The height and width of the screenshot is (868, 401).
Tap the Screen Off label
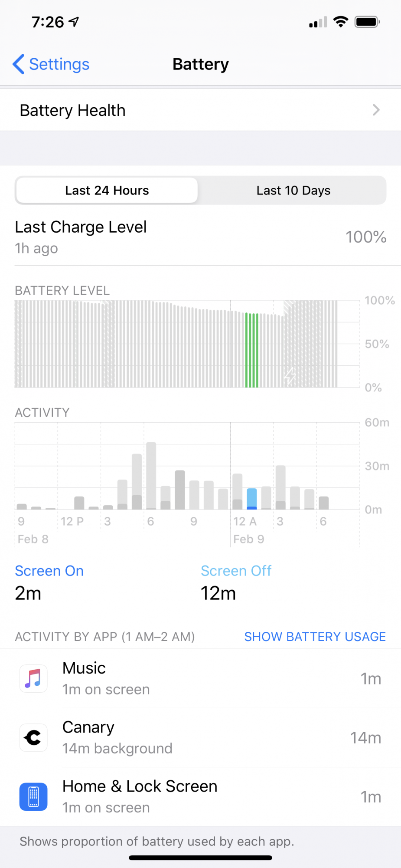[236, 571]
